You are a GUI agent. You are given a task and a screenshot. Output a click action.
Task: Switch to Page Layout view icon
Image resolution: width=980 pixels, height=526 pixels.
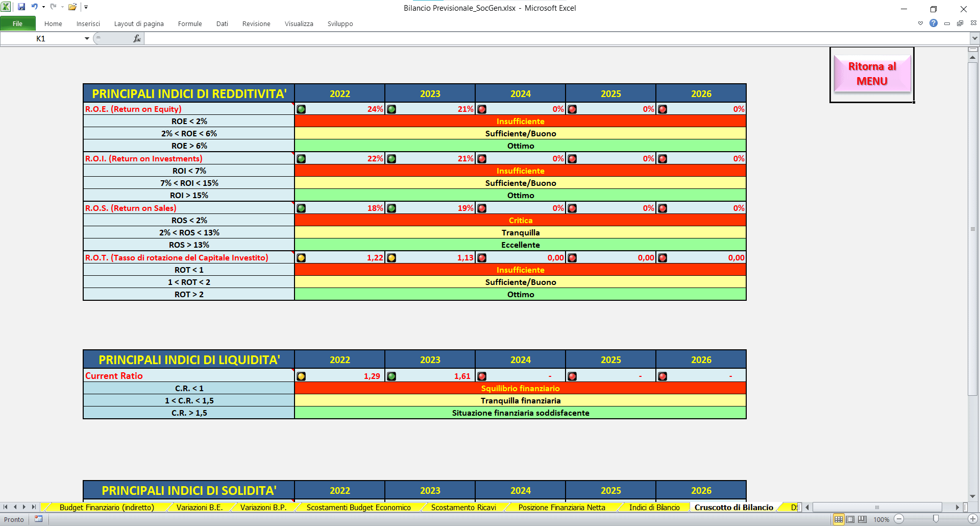(x=850, y=519)
